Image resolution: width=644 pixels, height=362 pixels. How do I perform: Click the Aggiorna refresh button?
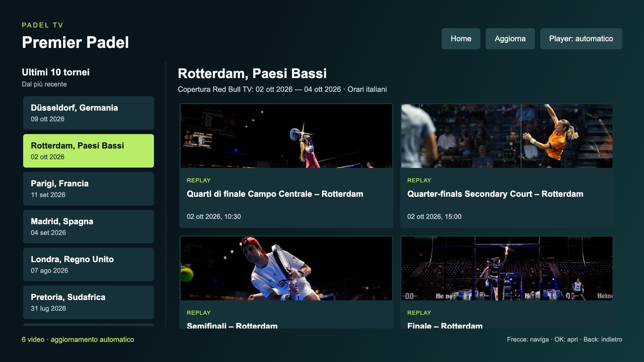510,39
